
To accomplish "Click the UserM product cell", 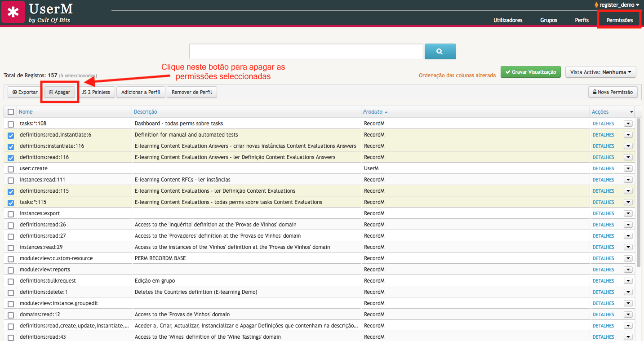I will (476, 168).
